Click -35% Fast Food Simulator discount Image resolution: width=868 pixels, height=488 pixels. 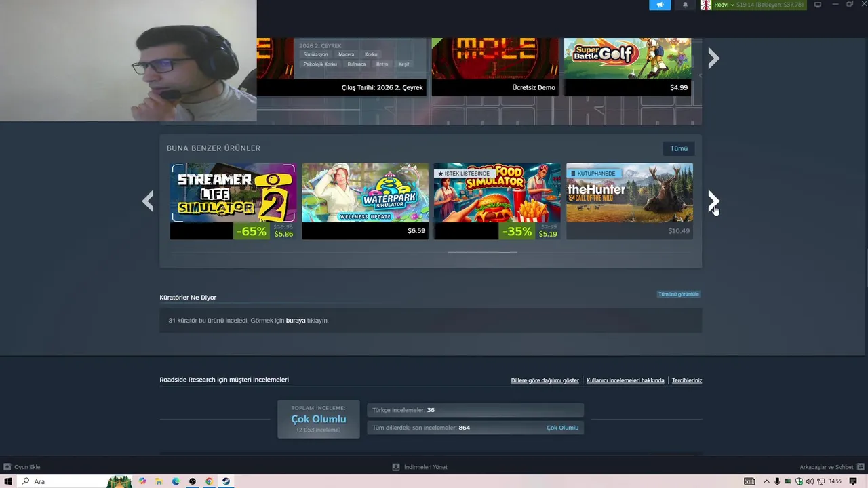(x=517, y=231)
